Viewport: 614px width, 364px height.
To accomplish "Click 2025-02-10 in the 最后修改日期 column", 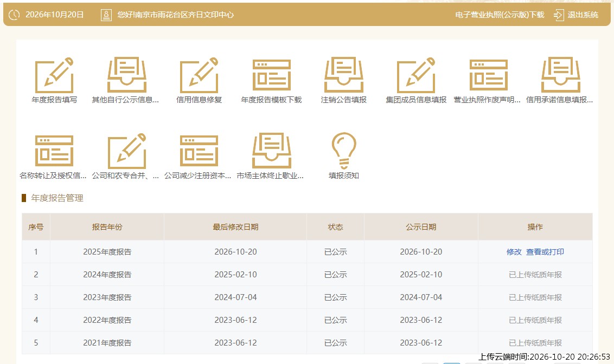I will (235, 275).
